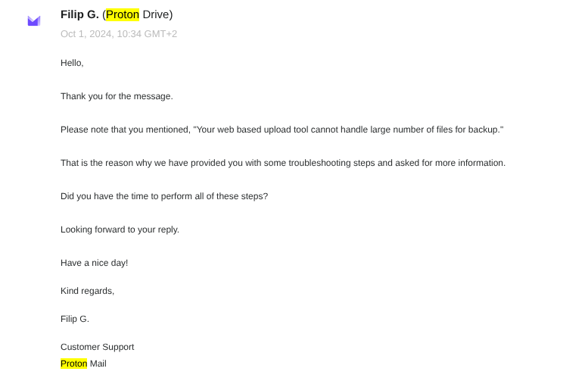Click the 'Kind regards,' line
Viewport: 588px width, 384px height.
(87, 291)
